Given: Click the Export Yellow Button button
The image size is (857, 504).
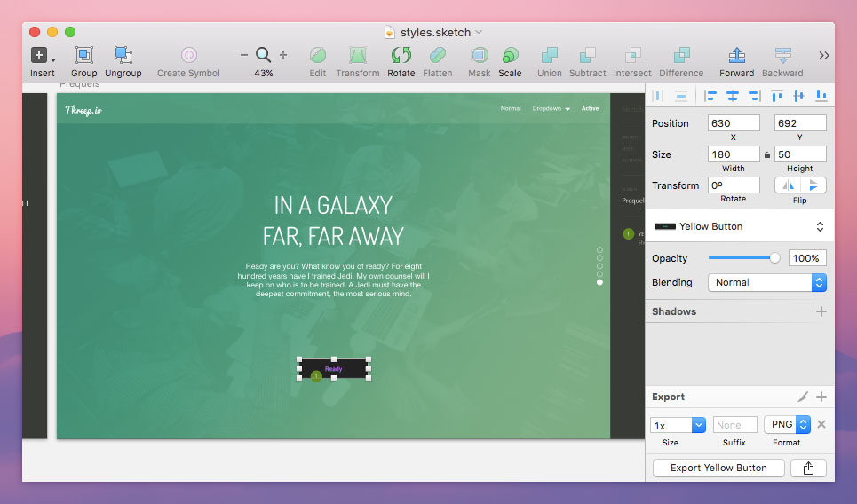Looking at the screenshot, I should pos(718,468).
